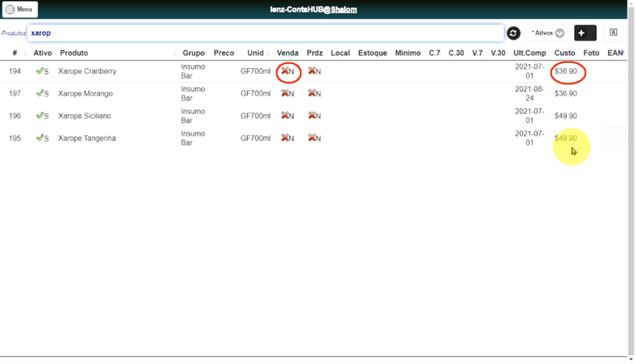Sort by Ult.Comp column header
The image size is (635, 364).
(x=529, y=53)
